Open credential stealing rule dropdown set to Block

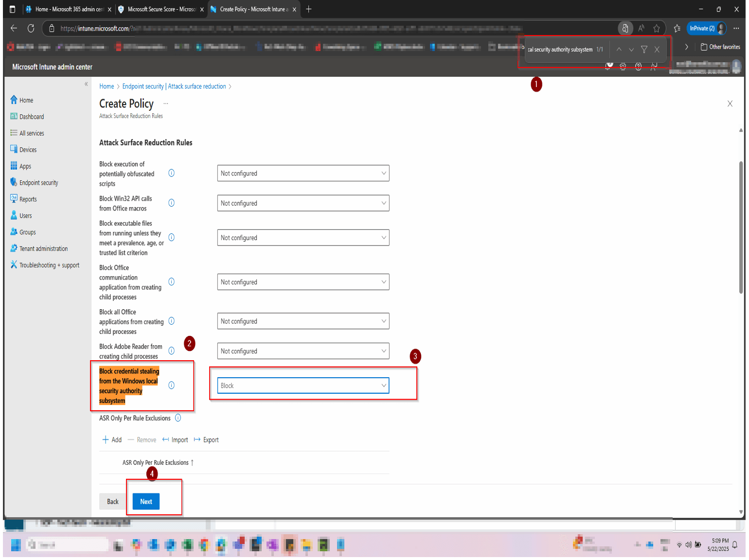(x=303, y=385)
